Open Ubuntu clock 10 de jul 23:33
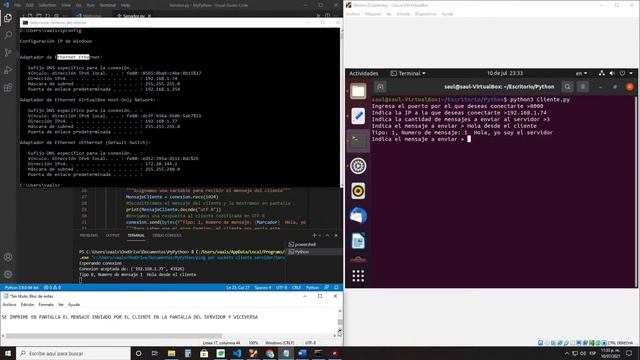This screenshot has height=360, width=640. (505, 73)
